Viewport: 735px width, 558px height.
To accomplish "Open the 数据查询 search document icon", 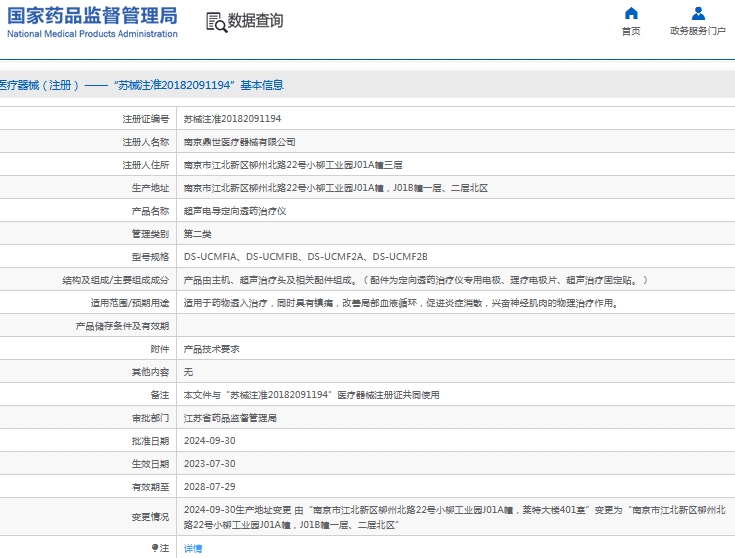I will pos(216,22).
